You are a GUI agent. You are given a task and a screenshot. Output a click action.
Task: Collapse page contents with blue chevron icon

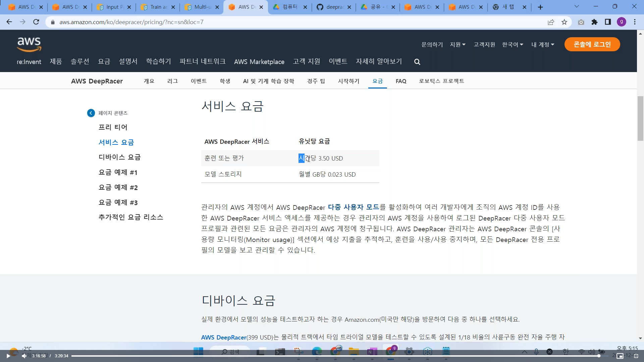(x=91, y=113)
